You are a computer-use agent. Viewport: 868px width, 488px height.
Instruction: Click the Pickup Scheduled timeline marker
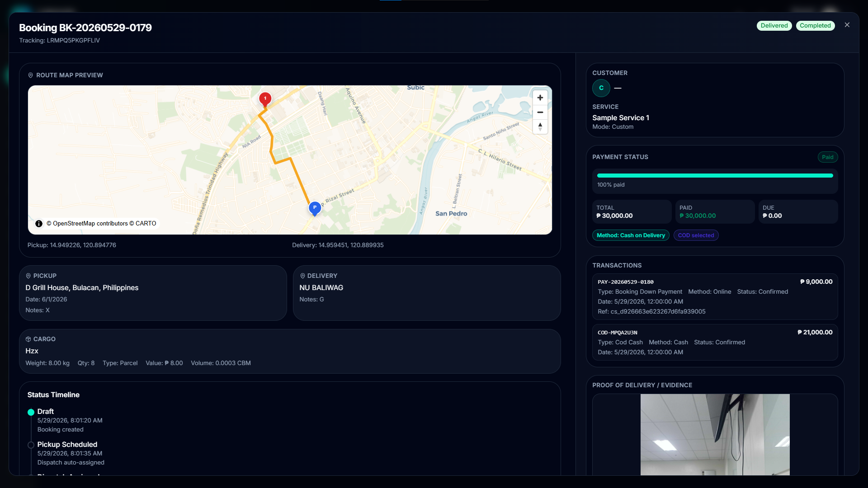31,445
